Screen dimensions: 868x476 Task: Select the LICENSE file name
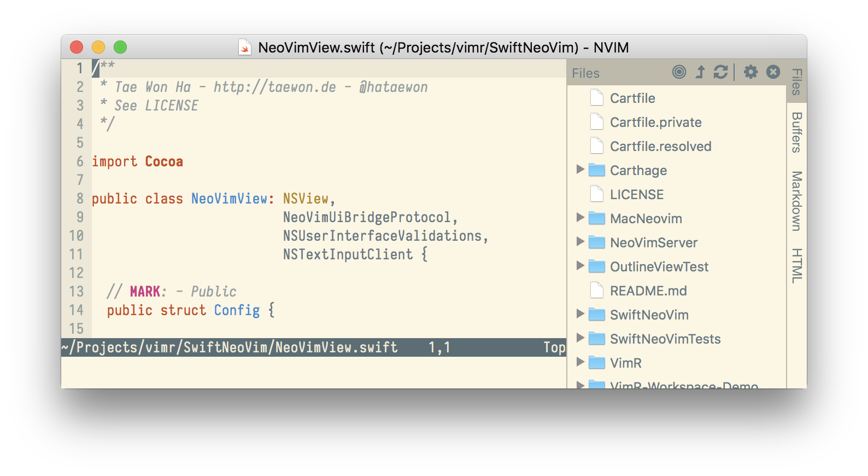click(x=637, y=195)
